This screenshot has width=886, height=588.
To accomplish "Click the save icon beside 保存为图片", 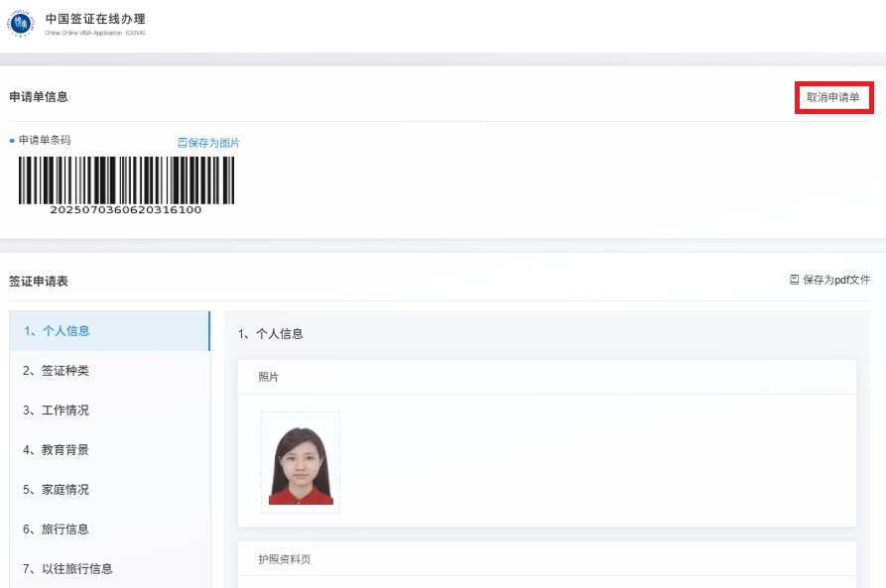I will [x=183, y=143].
